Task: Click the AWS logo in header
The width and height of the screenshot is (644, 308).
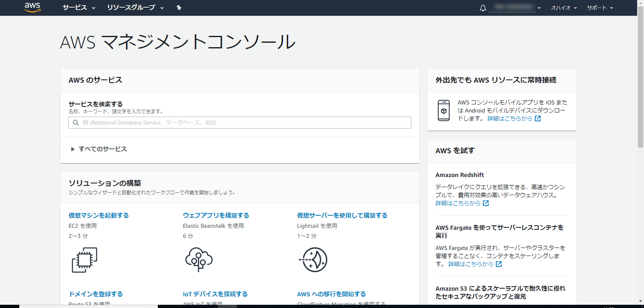Action: [x=33, y=7]
